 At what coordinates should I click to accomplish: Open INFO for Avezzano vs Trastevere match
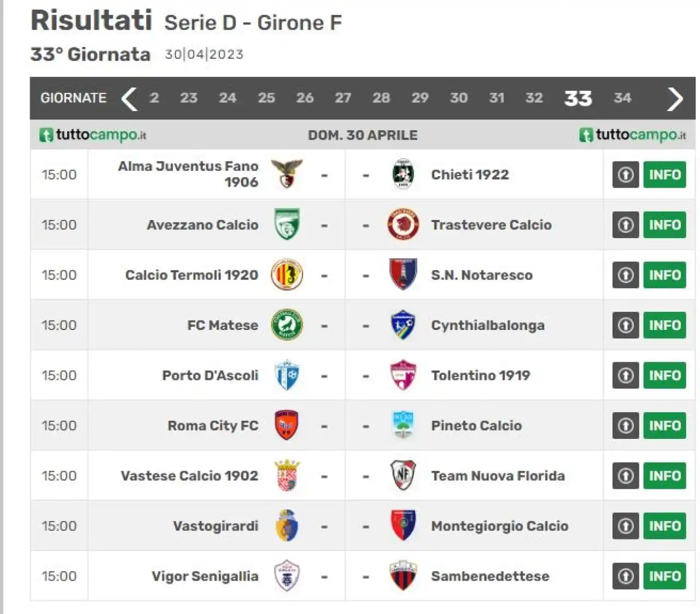664,225
